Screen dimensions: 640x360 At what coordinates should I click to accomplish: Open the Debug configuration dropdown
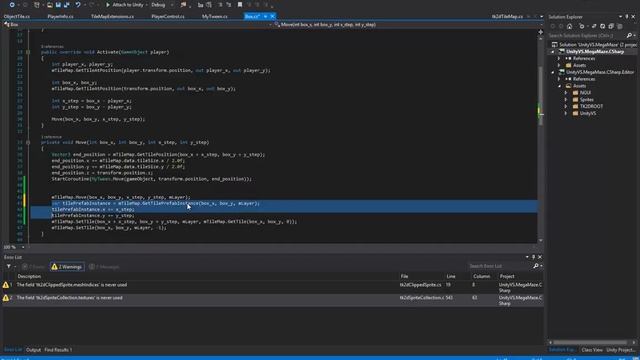coord(162,5)
